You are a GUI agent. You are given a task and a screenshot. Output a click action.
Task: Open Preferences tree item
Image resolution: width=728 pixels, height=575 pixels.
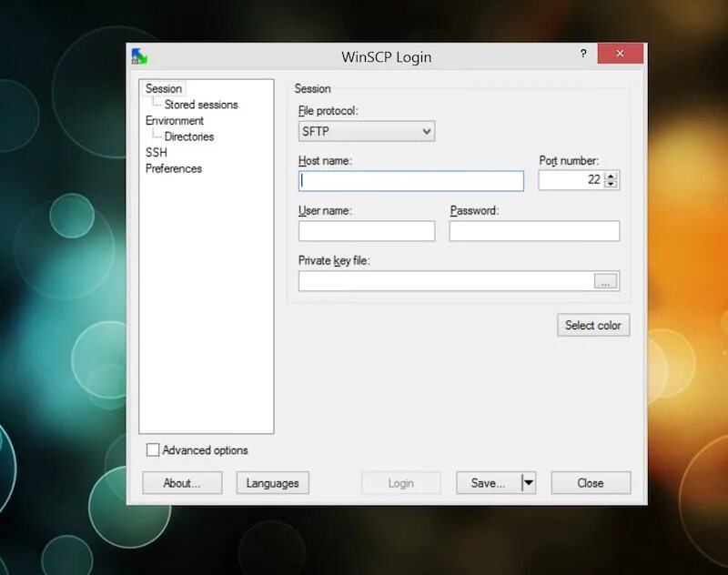[174, 169]
